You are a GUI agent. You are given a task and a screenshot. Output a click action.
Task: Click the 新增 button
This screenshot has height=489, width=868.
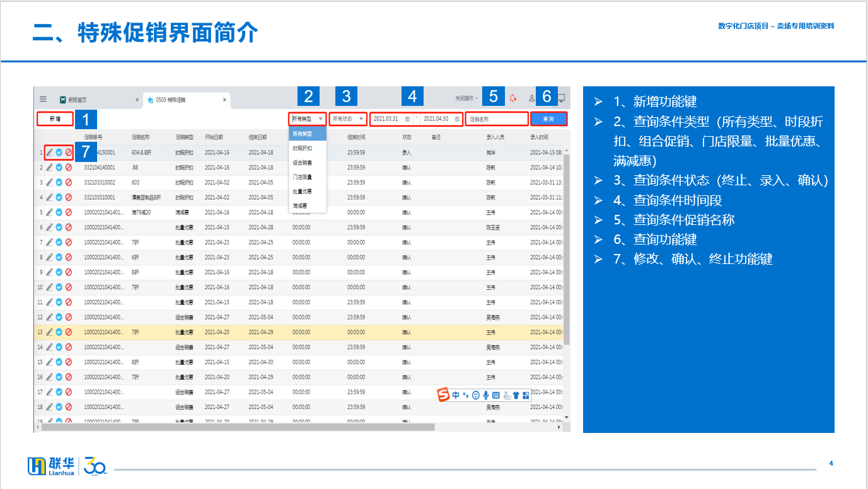tap(55, 118)
